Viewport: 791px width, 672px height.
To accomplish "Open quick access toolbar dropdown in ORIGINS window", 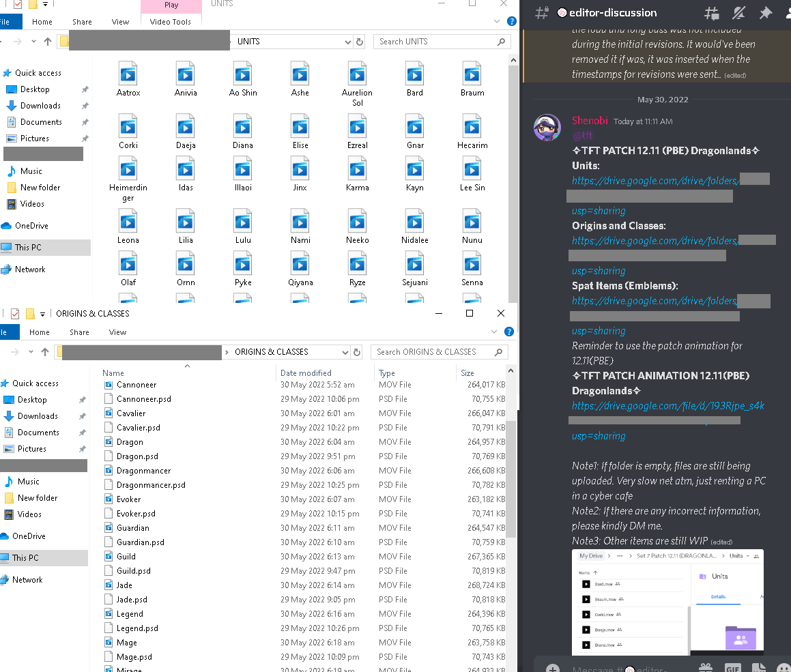I will tap(42, 314).
